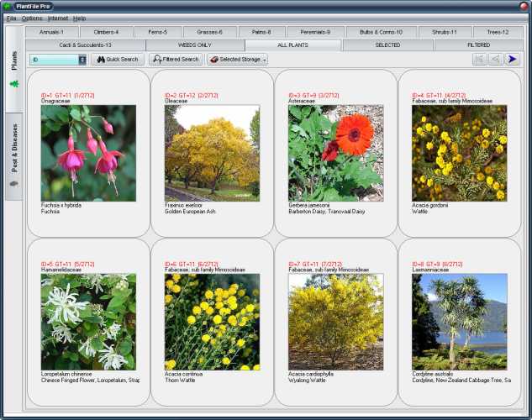This screenshot has width=532, height=420.
Task: Select the Cacti & Succulents-13 tab
Action: point(85,45)
